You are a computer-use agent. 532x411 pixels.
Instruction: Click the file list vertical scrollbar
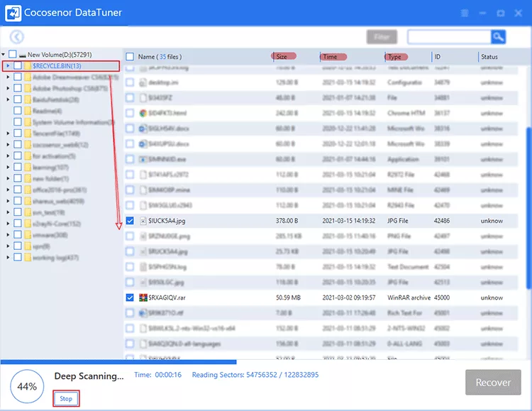coord(528,208)
